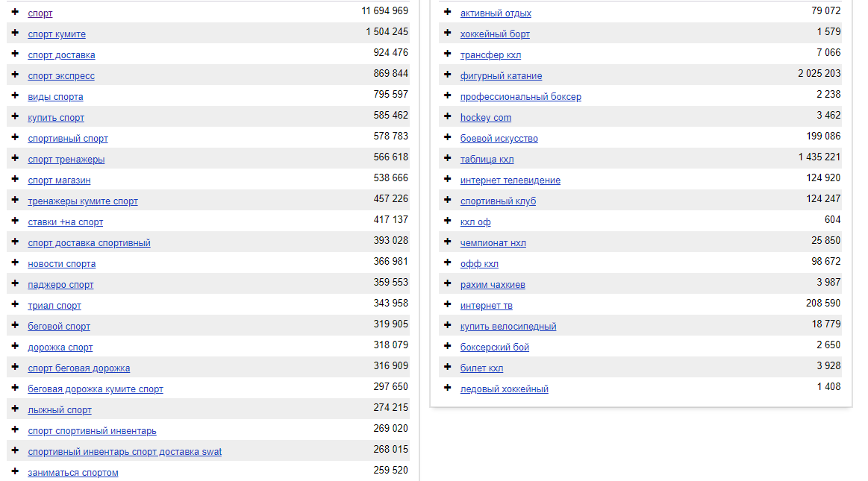Click the plus icon next to "hockey com"
The image size is (868, 481).
tap(447, 116)
